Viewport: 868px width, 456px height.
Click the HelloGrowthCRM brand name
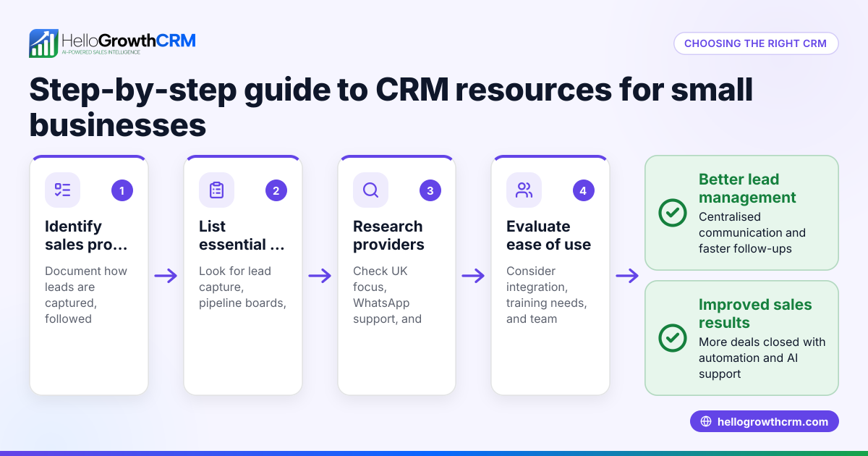[129, 40]
